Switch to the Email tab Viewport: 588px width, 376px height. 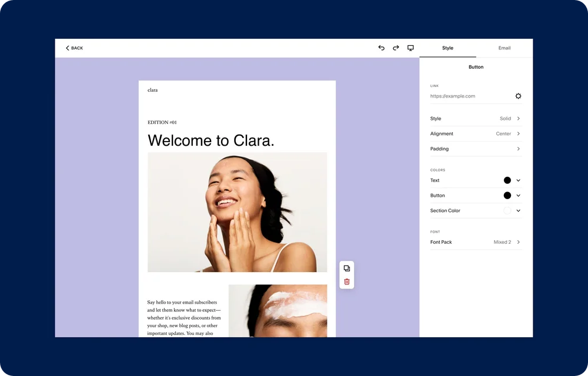505,48
